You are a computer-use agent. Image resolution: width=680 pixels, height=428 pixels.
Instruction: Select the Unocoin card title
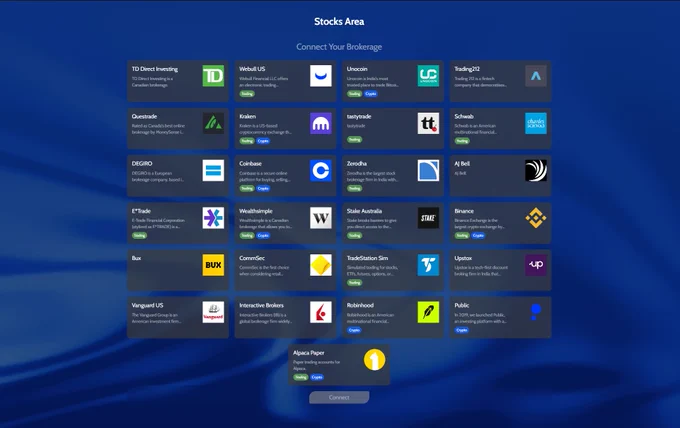point(357,69)
